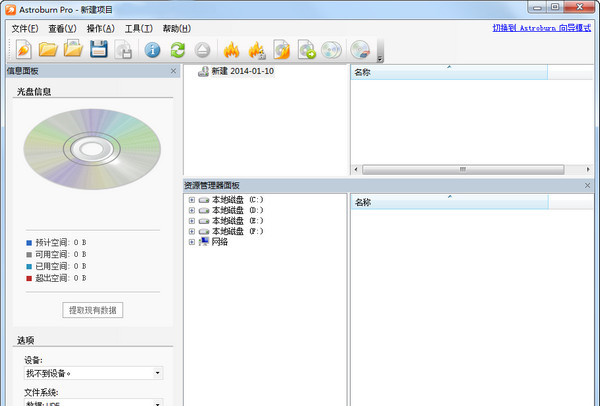
Task: Start burning with the single flame icon
Action: pyautogui.click(x=232, y=50)
